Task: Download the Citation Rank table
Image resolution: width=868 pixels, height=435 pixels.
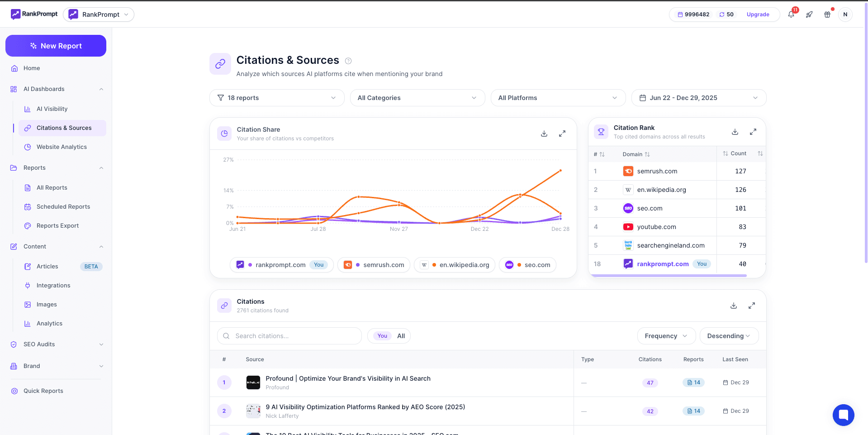Action: pos(735,132)
